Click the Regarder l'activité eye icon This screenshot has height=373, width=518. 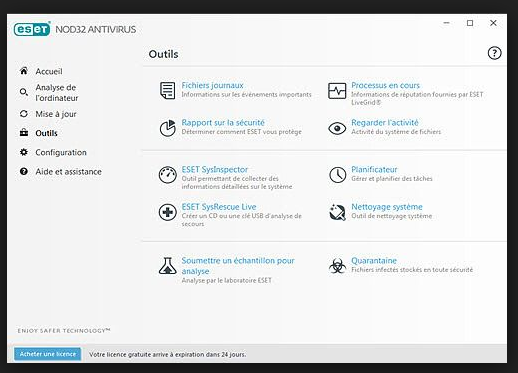coord(337,128)
